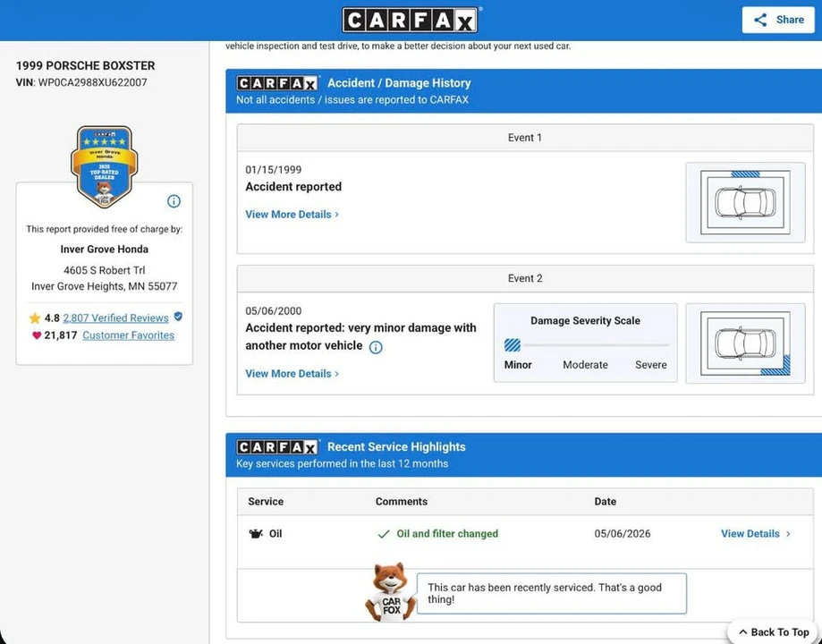Click the 1999 PORSCHE BOXSTER title
The height and width of the screenshot is (644, 822).
(x=86, y=65)
